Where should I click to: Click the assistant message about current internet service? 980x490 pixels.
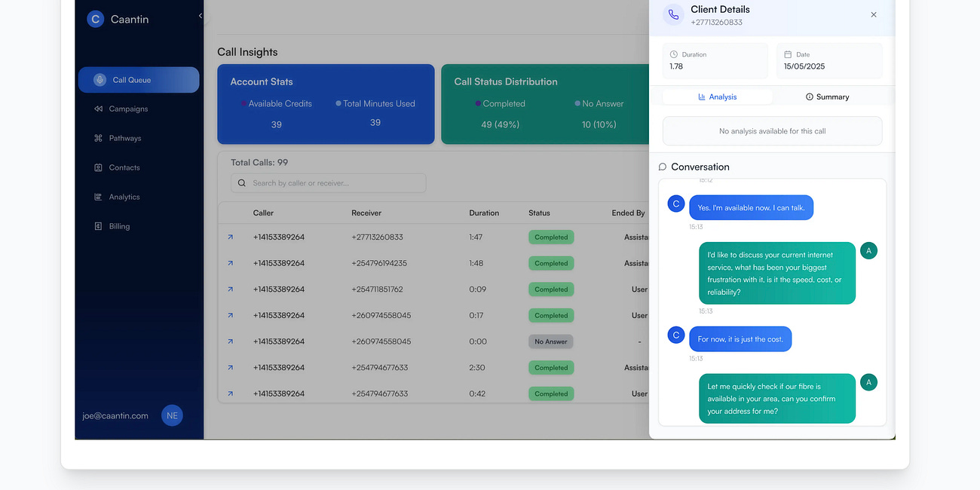tap(777, 273)
